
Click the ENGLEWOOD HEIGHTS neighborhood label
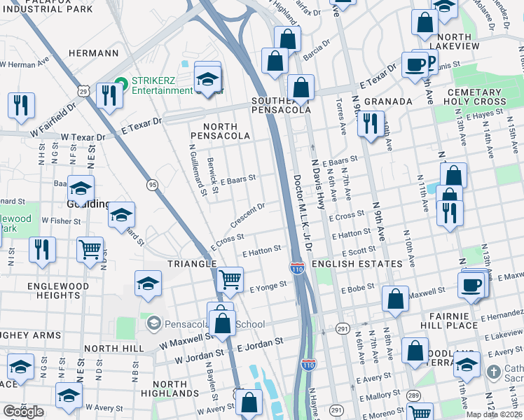point(58,290)
